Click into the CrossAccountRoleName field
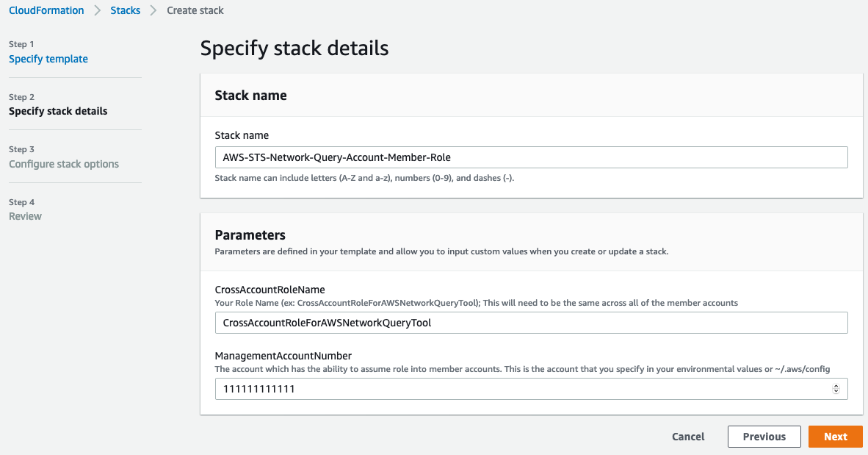The height and width of the screenshot is (455, 868). click(531, 323)
